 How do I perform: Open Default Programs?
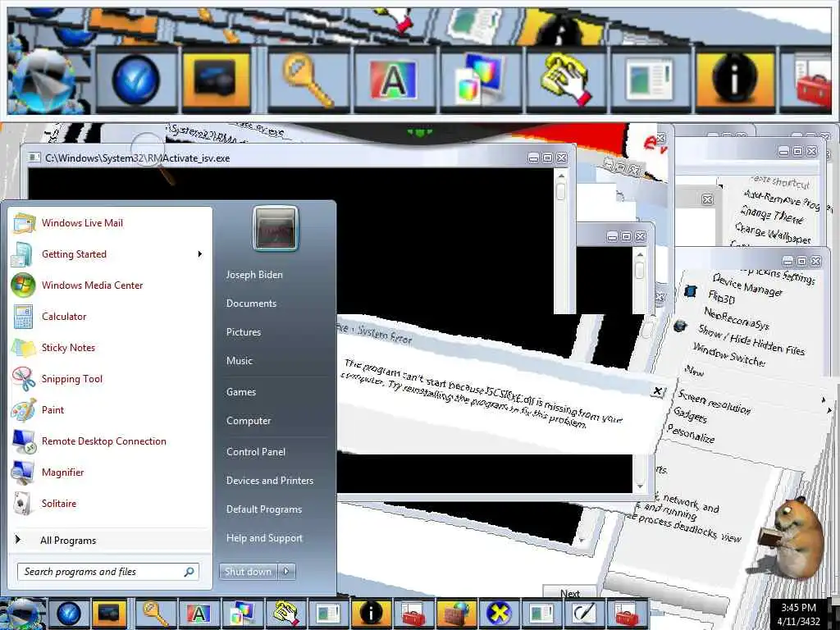click(x=264, y=509)
